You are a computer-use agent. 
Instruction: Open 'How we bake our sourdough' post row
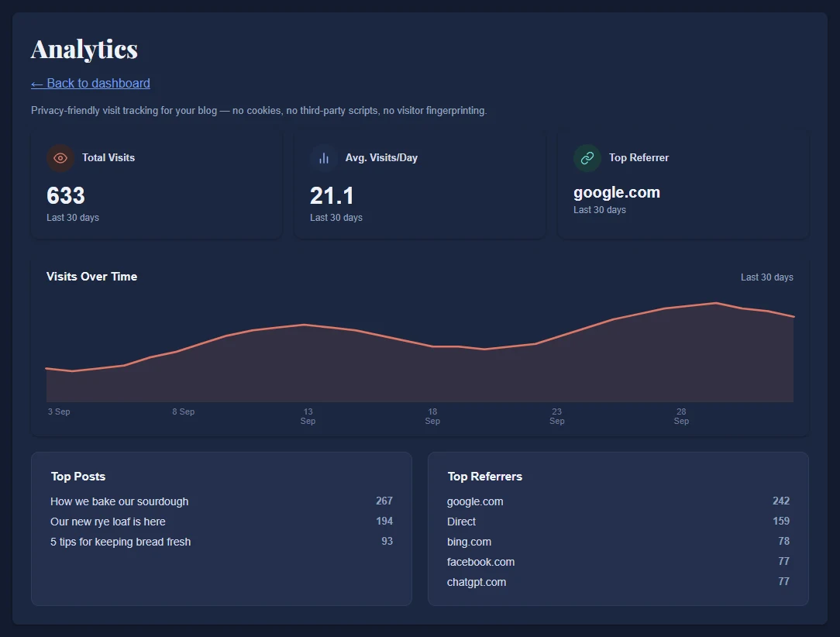click(222, 501)
